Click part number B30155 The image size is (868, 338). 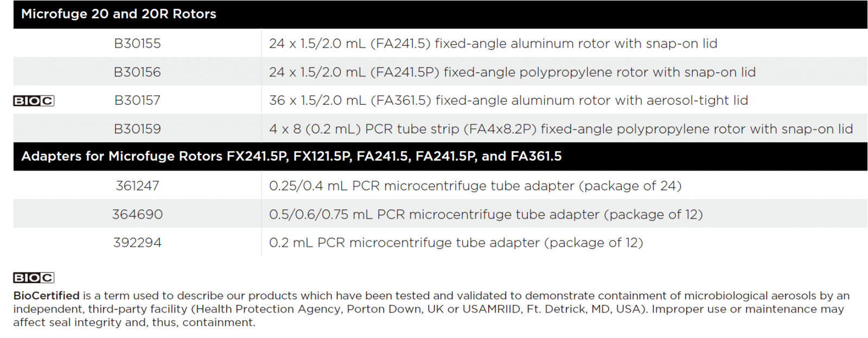point(137,43)
